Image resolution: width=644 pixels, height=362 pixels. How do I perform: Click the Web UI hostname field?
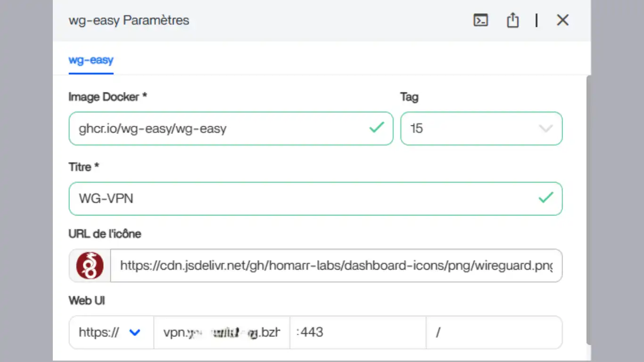pyautogui.click(x=222, y=332)
